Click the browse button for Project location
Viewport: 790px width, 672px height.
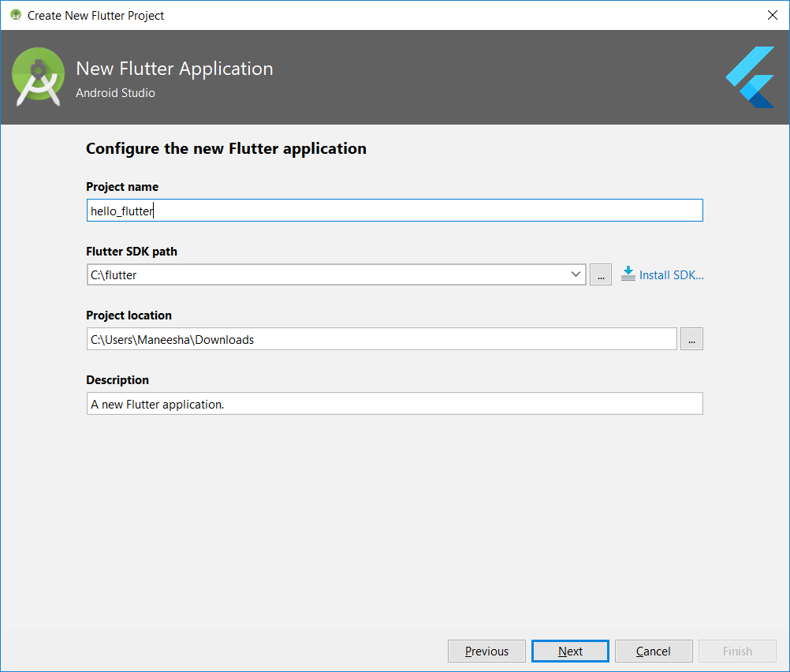[691, 338]
